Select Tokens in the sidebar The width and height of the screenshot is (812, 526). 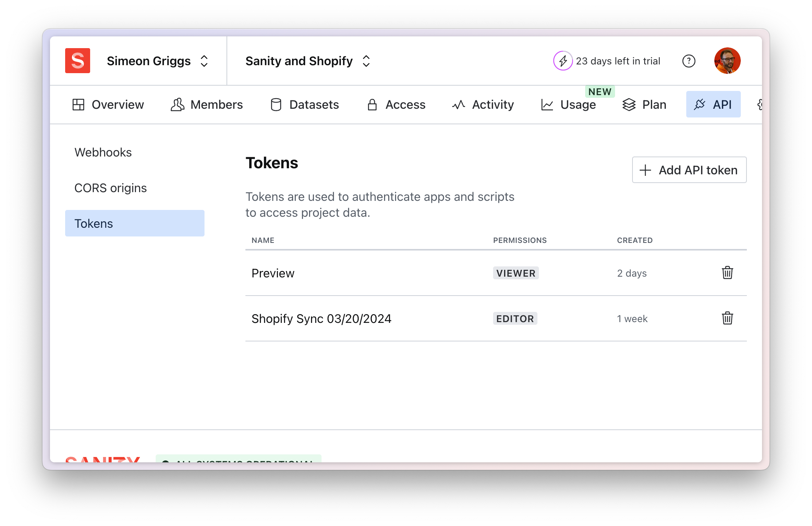point(135,223)
